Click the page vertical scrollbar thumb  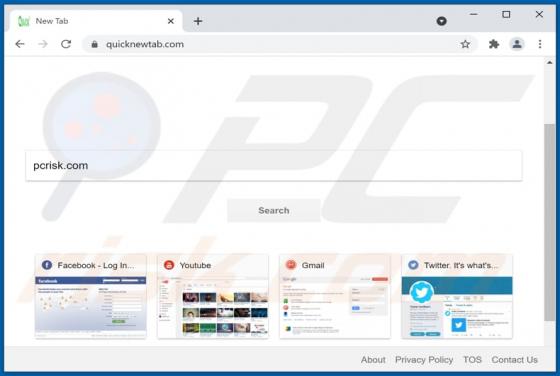click(550, 222)
